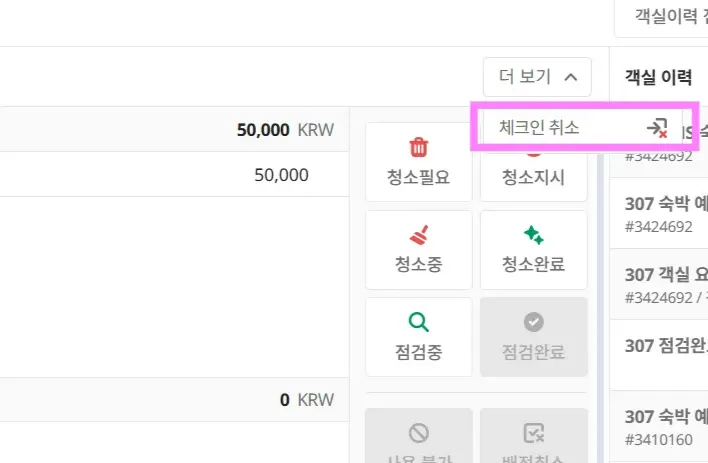The image size is (708, 463).
Task: Click the red trash 청소필요 icon
Action: pos(419,149)
